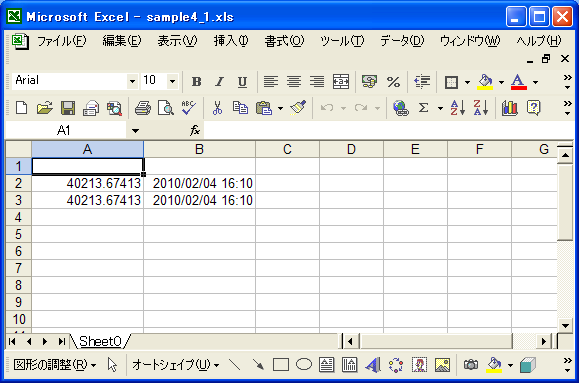579x383 pixels.
Task: Click the Open file icon
Action: [x=45, y=108]
